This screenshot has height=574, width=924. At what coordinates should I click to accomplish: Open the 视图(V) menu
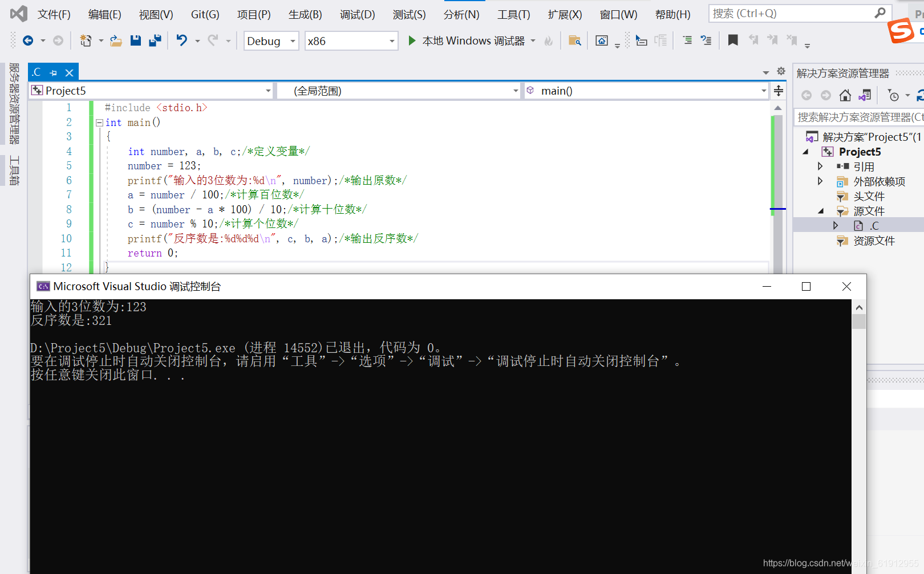tap(156, 15)
